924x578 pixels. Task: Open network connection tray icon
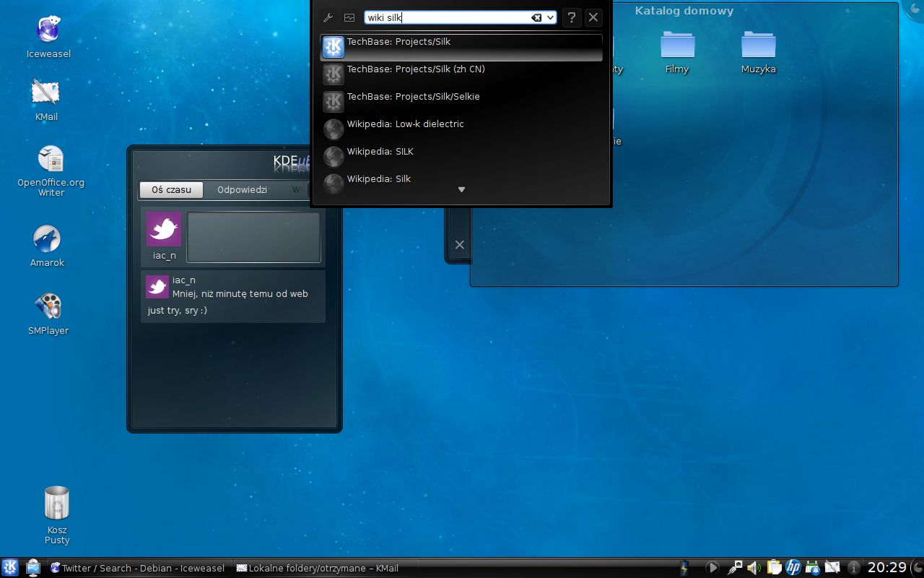pos(735,568)
